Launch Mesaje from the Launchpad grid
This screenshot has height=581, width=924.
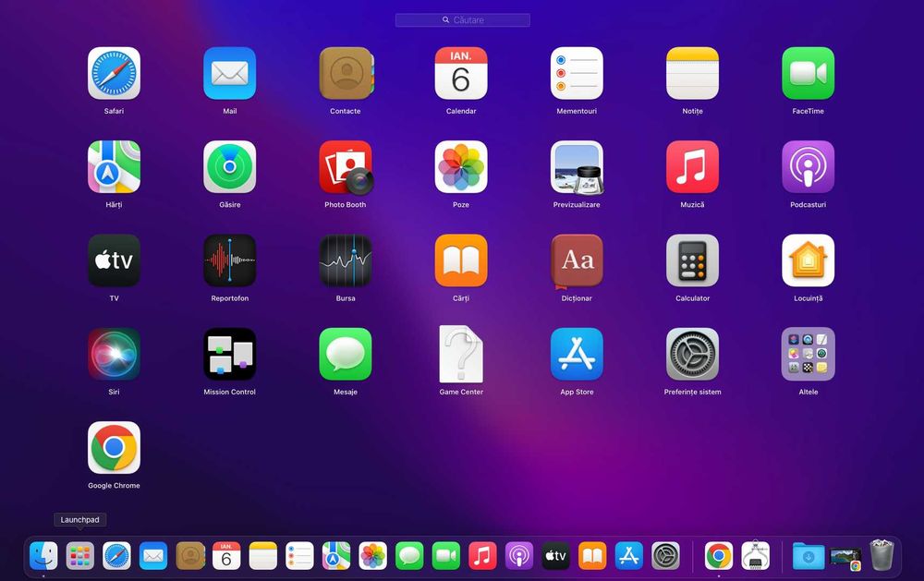coord(346,354)
